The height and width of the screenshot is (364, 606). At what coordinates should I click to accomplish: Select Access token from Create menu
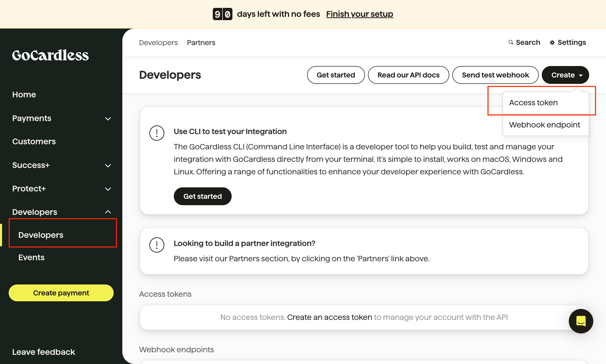coord(546,103)
